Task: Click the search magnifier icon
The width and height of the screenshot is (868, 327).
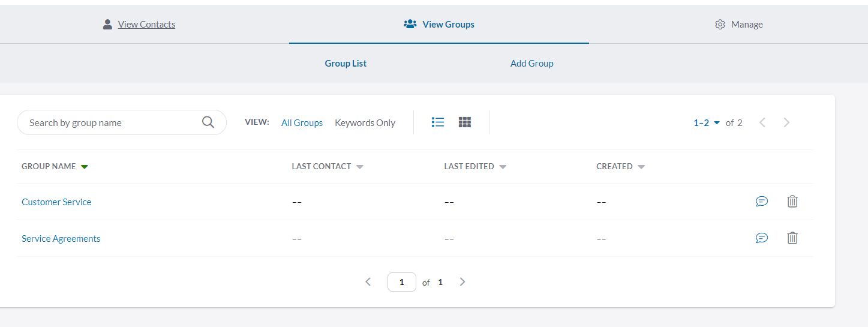Action: (x=208, y=122)
